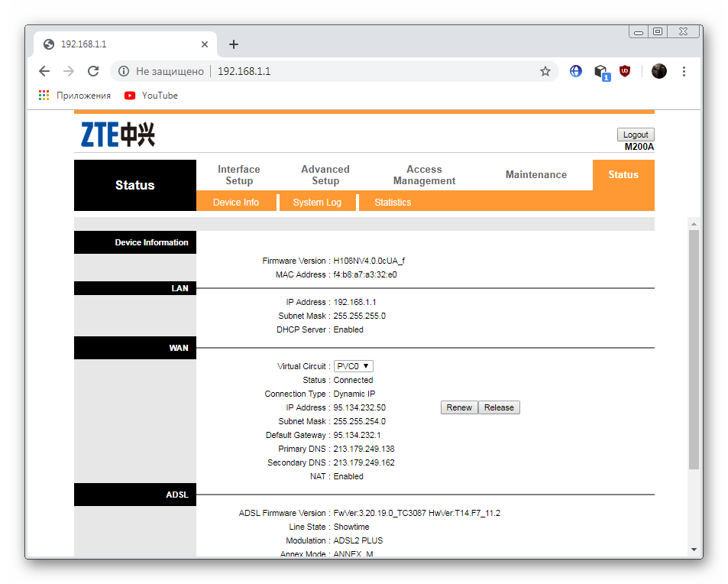Renew the WAN IP address
Viewport: 728px width, 584px height.
coord(458,407)
